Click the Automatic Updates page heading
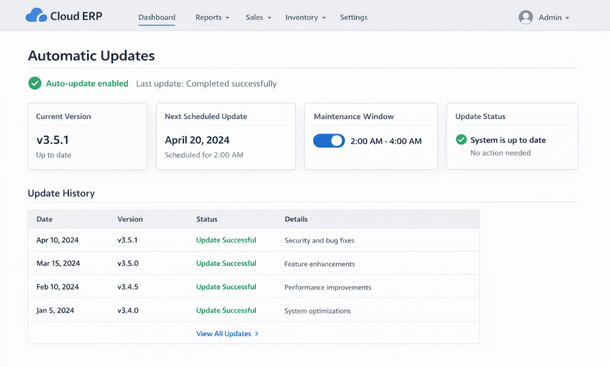 (x=91, y=56)
